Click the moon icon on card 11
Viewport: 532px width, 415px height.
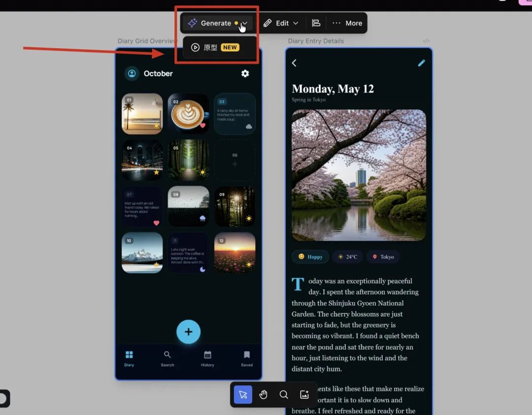(x=202, y=269)
